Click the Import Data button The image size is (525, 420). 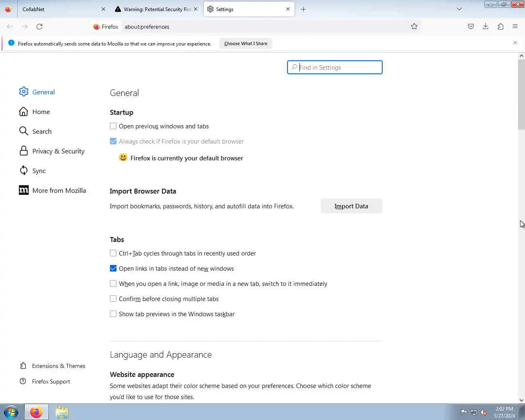(352, 206)
